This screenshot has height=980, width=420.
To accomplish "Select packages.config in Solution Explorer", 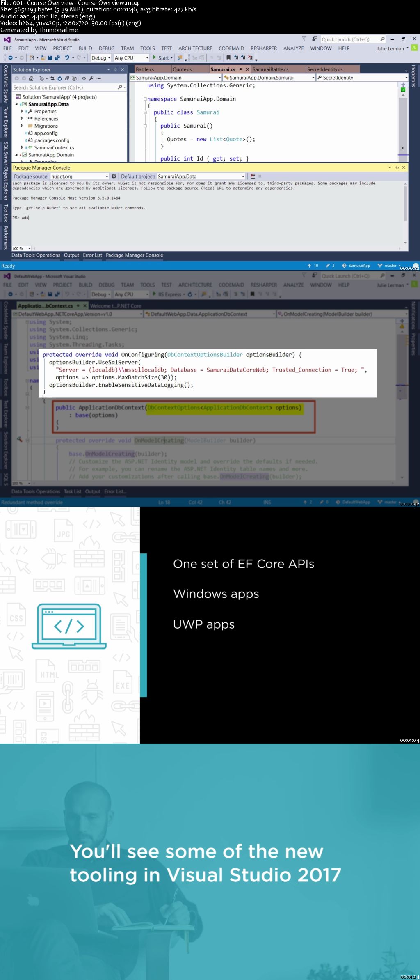I will [52, 140].
